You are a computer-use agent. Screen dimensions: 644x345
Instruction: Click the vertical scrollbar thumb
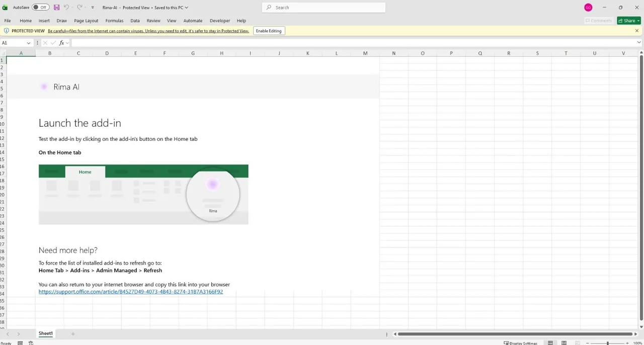(641, 187)
